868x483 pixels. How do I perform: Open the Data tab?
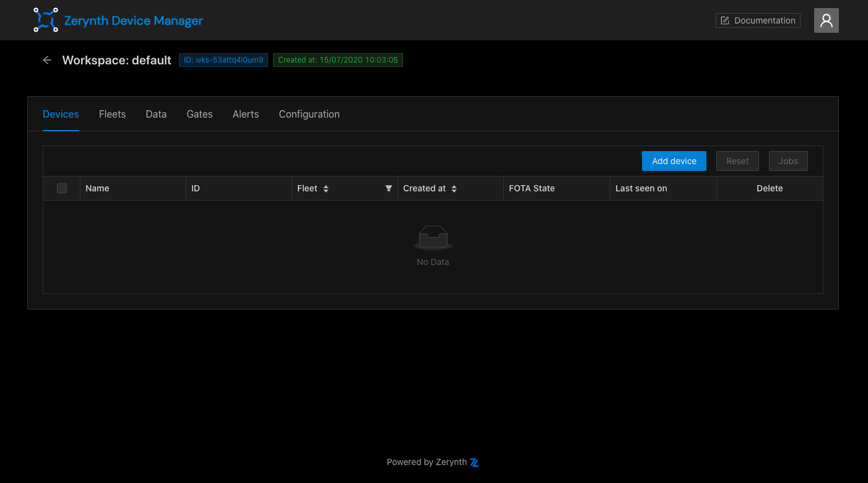[x=156, y=114]
